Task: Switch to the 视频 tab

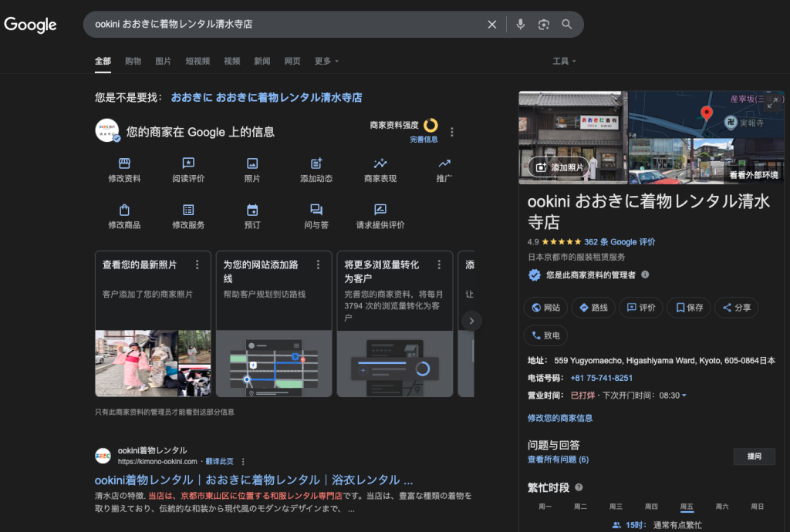Action: (x=231, y=61)
